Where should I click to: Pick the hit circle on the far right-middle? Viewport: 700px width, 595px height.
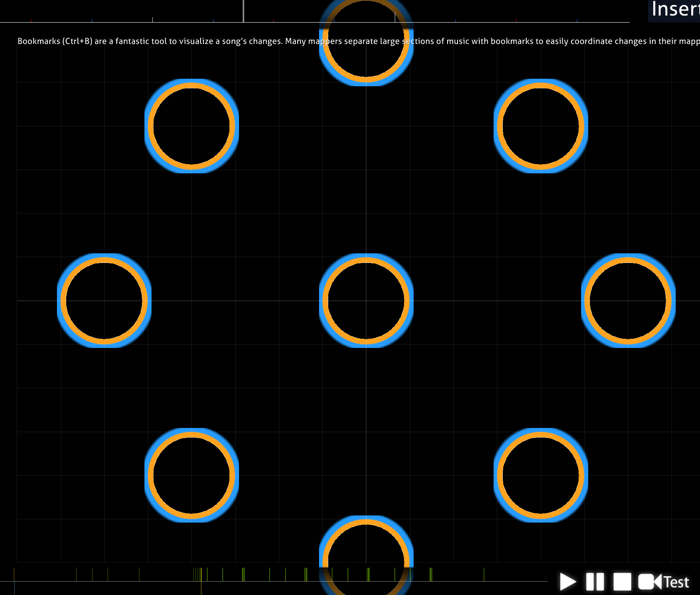pos(628,300)
